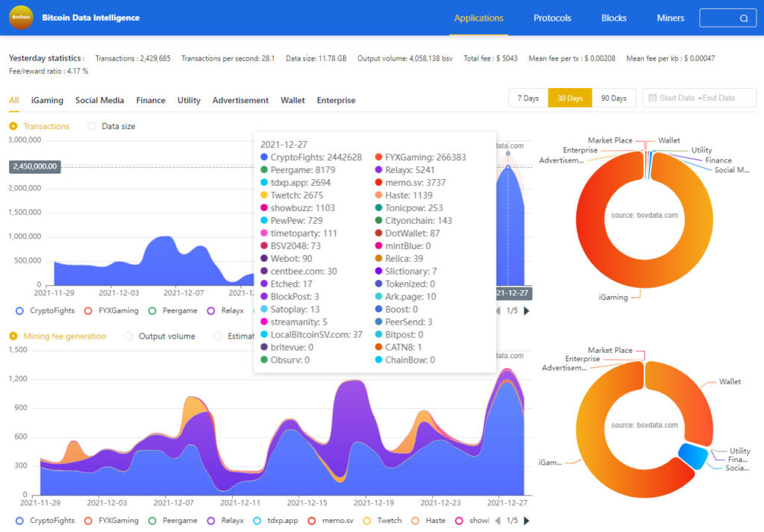
Task: Select the Data size radio button
Action: (x=91, y=126)
